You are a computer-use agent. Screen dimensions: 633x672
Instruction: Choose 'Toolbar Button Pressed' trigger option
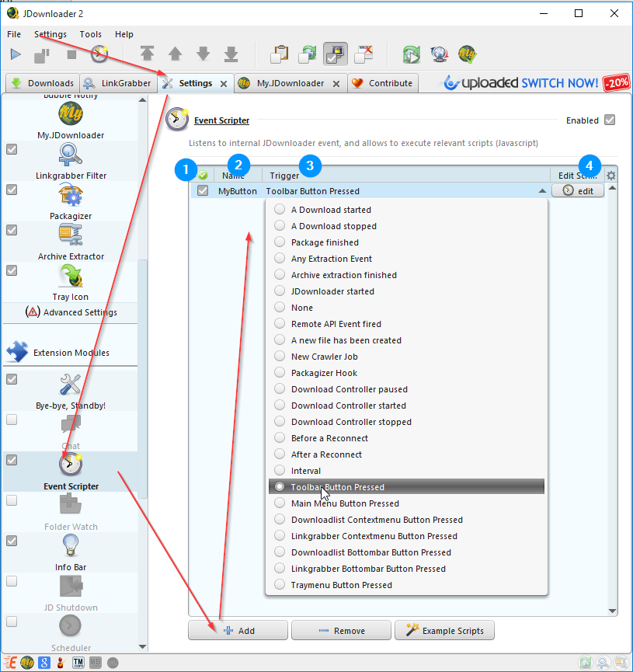coord(406,487)
